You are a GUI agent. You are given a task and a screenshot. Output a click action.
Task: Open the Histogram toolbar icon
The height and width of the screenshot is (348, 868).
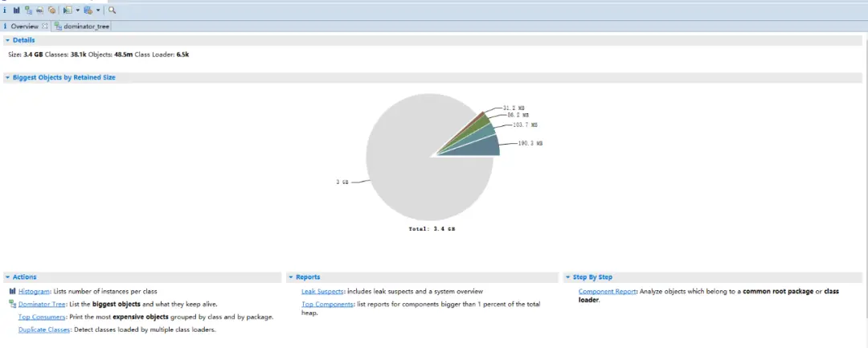pyautogui.click(x=17, y=10)
